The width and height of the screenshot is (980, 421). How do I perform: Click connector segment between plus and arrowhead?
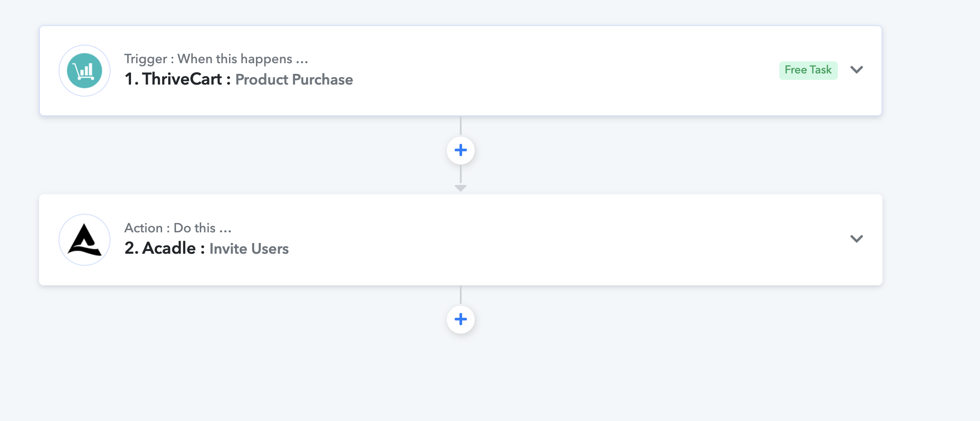pos(461,174)
